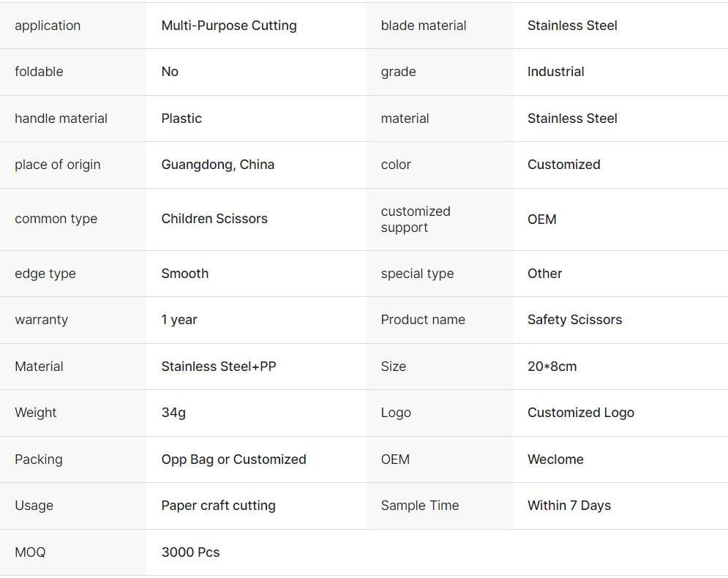
Task: Click the 'Opp Bag or Customized' packing value
Action: [234, 459]
